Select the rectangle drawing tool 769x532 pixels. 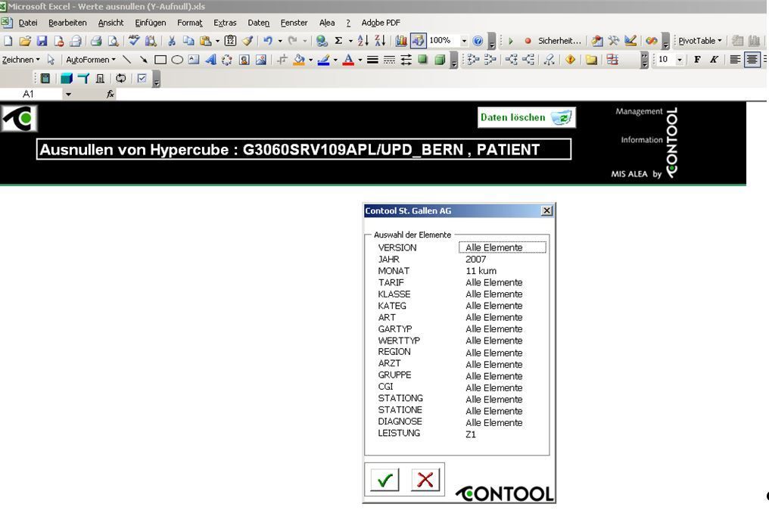click(160, 60)
